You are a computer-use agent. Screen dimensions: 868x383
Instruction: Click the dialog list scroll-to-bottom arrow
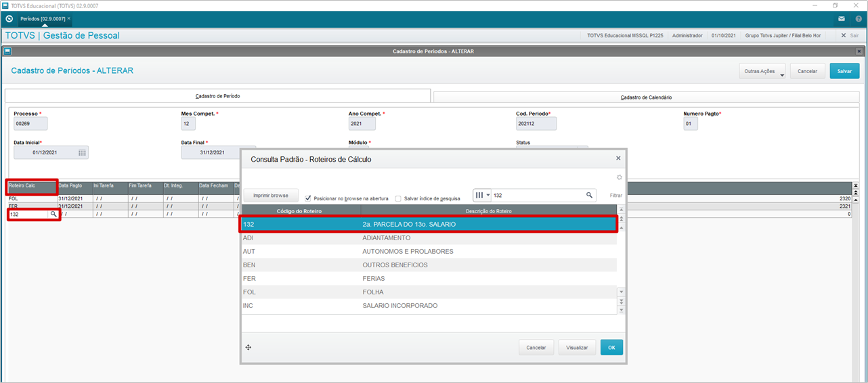click(x=620, y=309)
